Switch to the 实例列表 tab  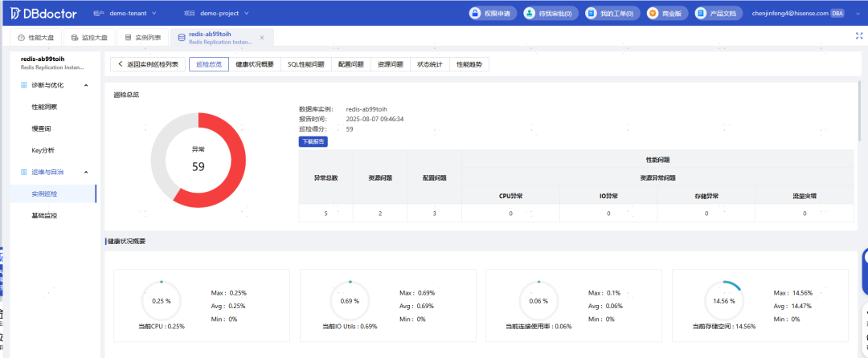point(143,38)
